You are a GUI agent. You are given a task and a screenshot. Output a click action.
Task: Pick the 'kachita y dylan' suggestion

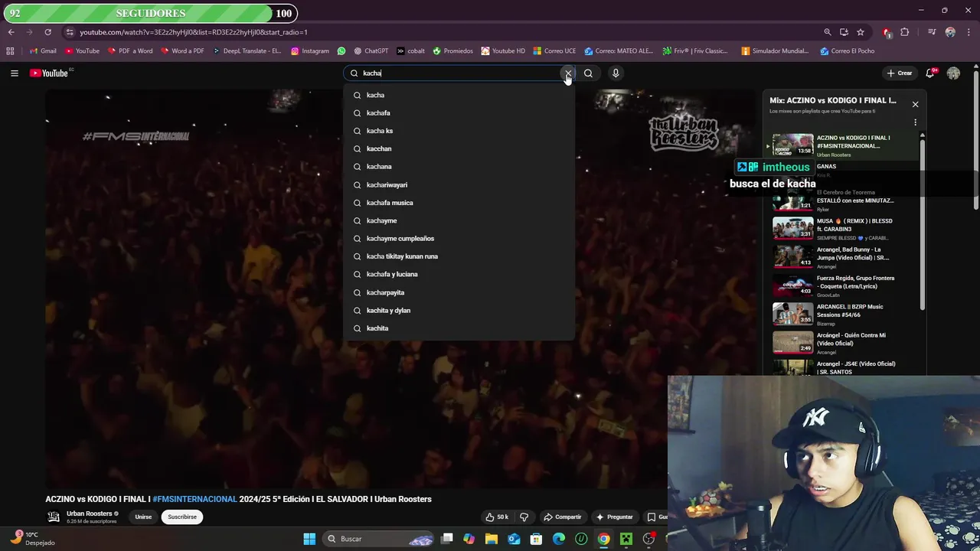[x=459, y=310]
